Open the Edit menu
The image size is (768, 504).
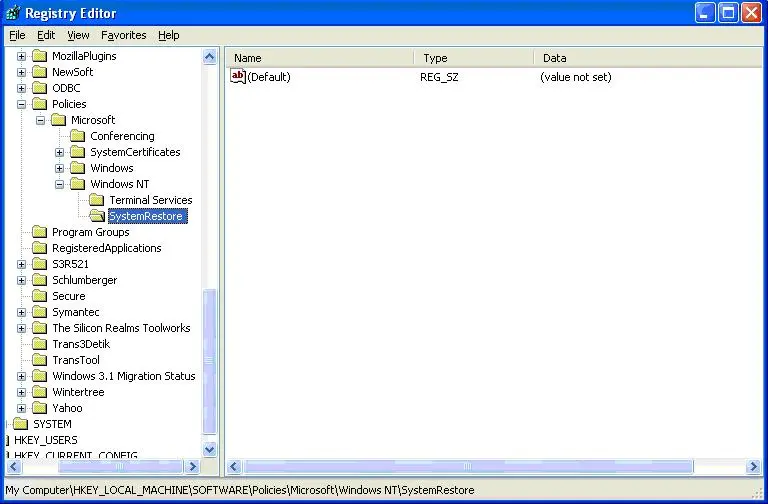[46, 35]
